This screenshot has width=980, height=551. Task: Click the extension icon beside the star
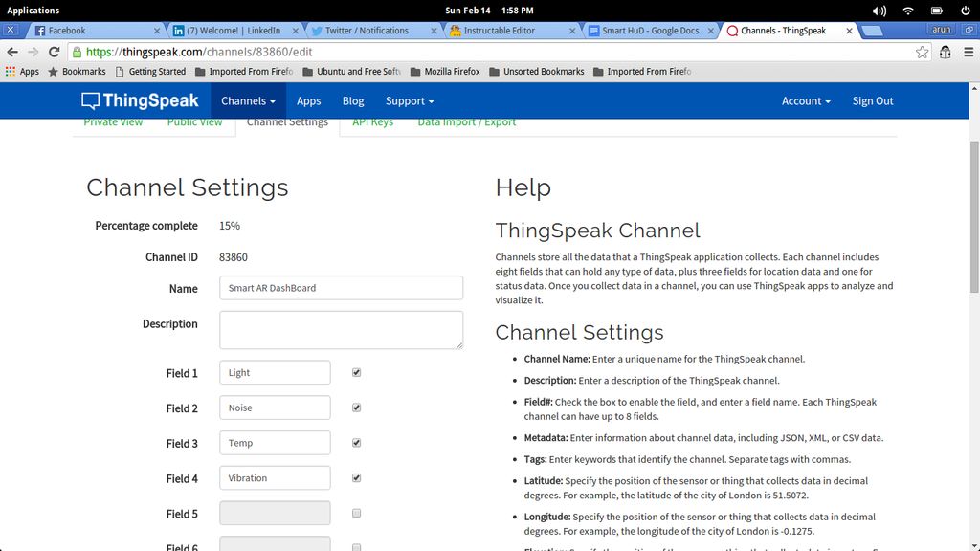coord(945,53)
